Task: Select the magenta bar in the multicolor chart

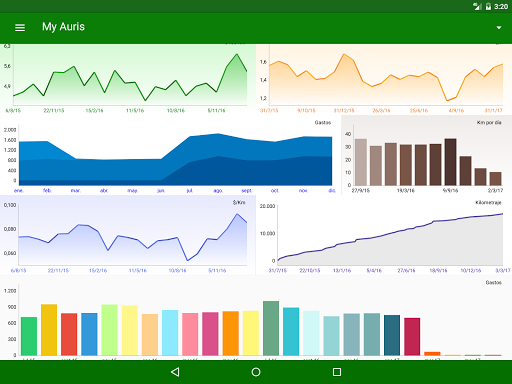Action: (210, 334)
